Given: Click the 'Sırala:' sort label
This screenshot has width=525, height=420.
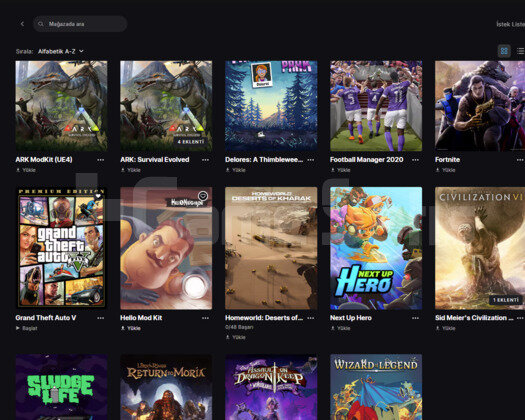Looking at the screenshot, I should coord(24,51).
